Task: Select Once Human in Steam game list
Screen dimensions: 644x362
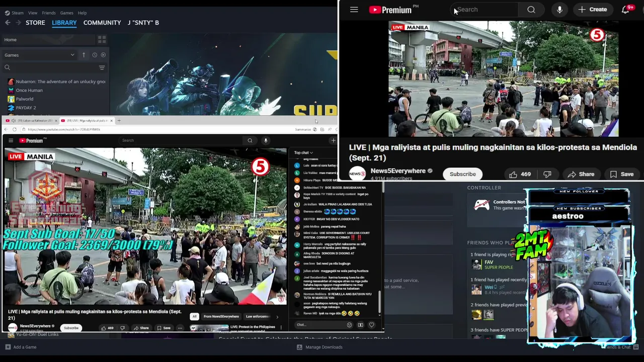Action: point(25,90)
